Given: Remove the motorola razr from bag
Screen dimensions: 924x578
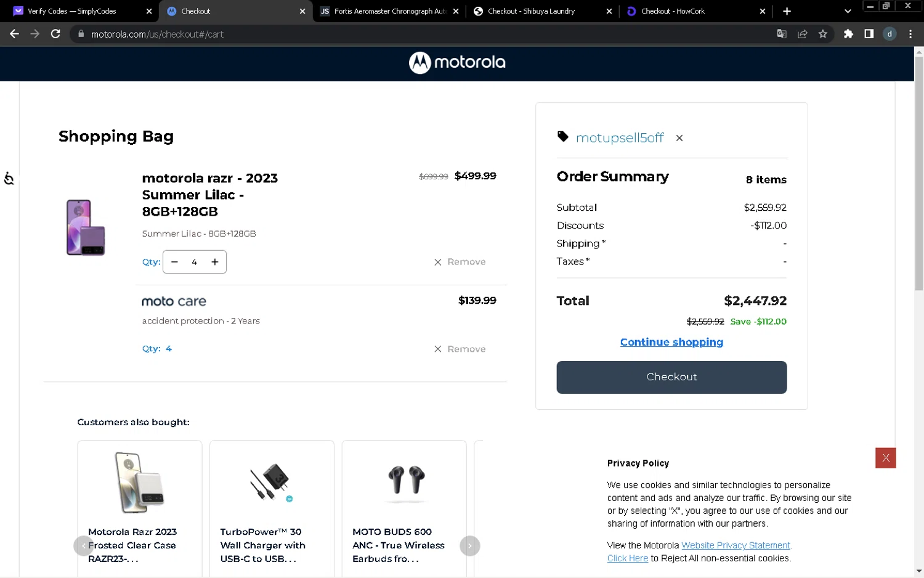Looking at the screenshot, I should coord(460,262).
